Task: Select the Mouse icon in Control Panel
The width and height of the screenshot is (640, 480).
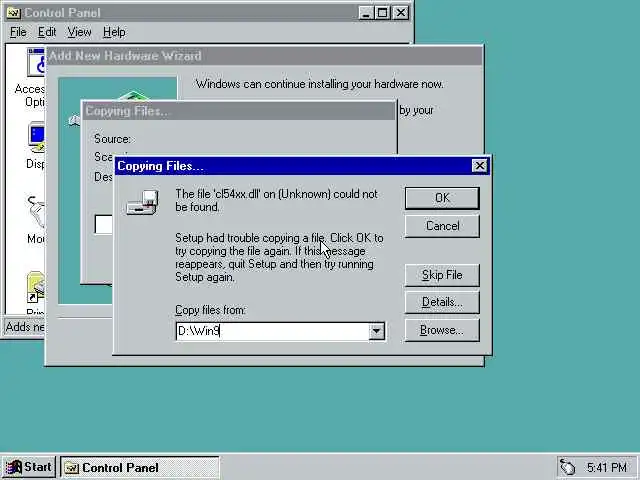Action: [36, 211]
